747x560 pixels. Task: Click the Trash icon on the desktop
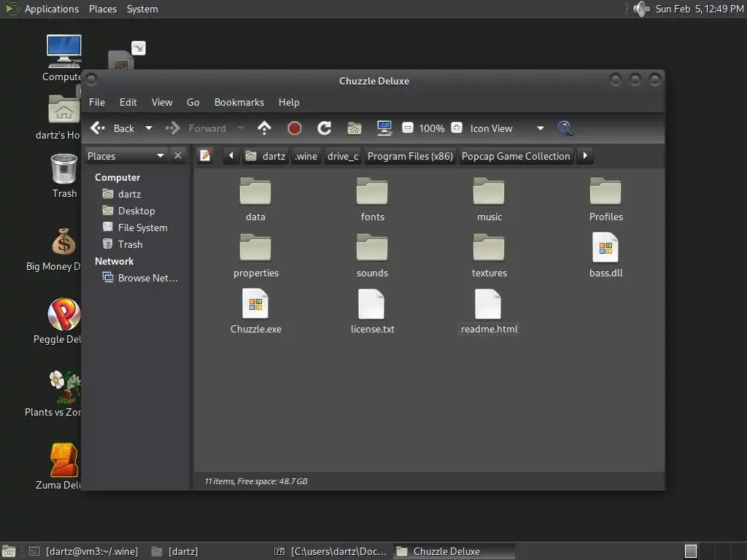[64, 176]
